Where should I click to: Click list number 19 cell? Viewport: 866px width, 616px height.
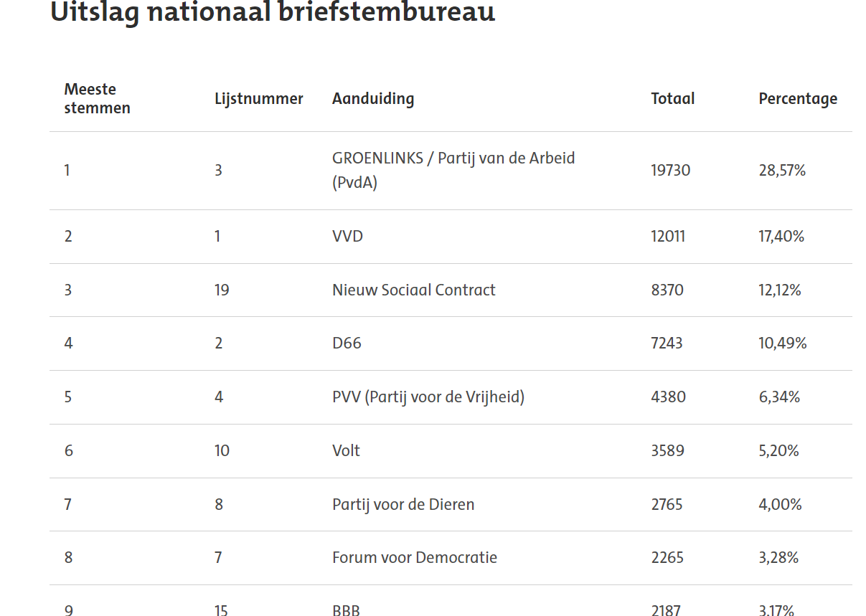point(222,290)
